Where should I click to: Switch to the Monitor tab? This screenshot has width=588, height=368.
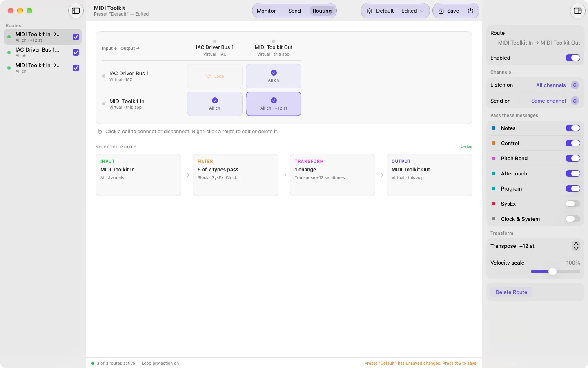coord(266,11)
